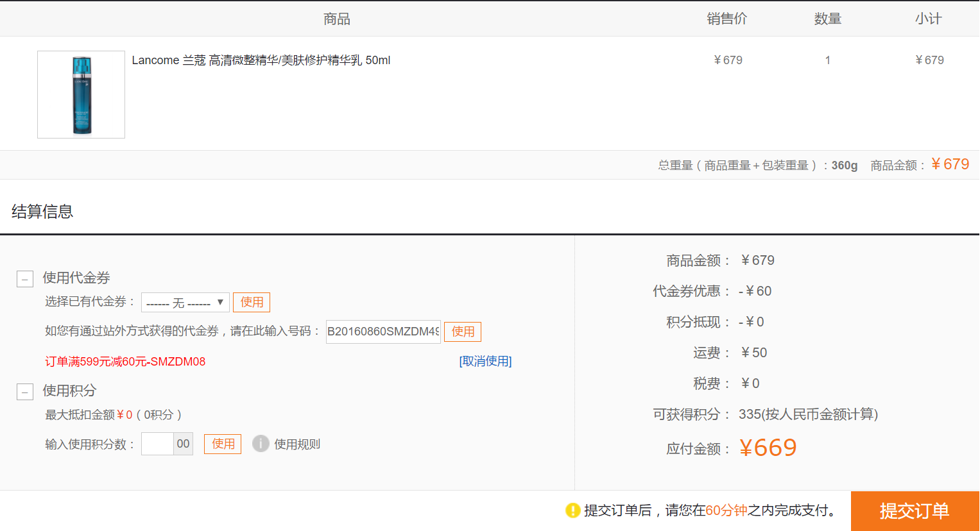Apply the voucher chosen in the dropdown with 使用
This screenshot has width=980, height=531.
click(252, 302)
